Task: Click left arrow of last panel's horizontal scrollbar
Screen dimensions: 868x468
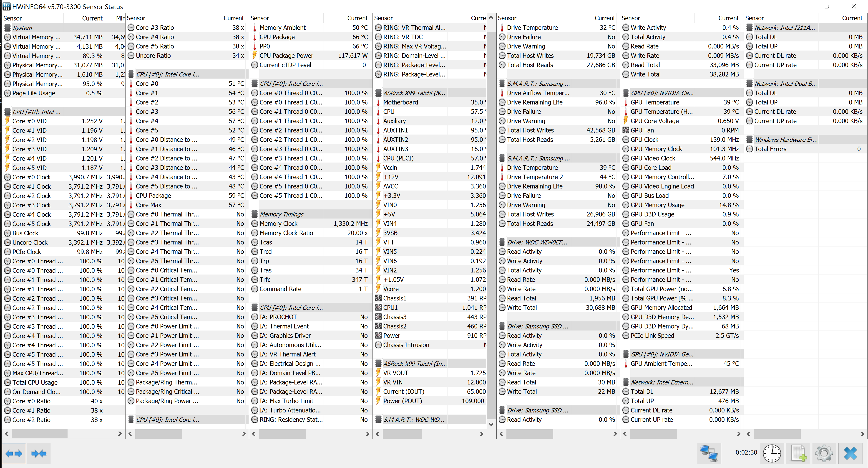Action: (x=749, y=434)
